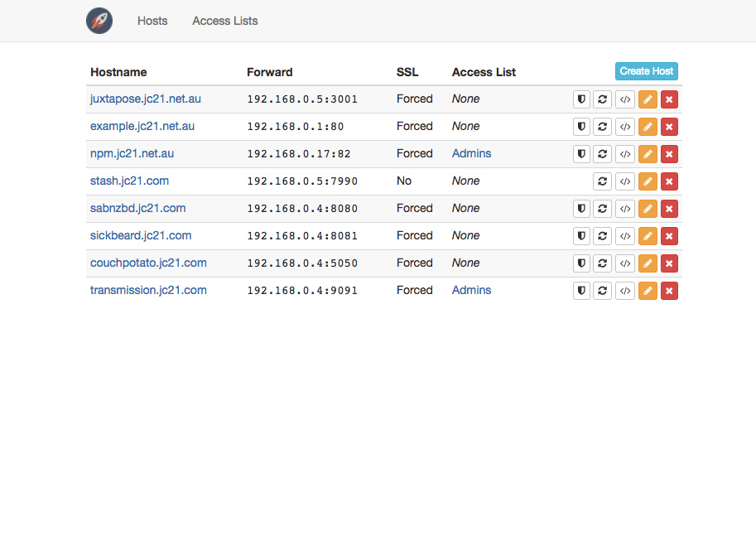Open the Hosts menu item
Image resolution: width=756 pixels, height=560 pixels.
pyautogui.click(x=152, y=21)
